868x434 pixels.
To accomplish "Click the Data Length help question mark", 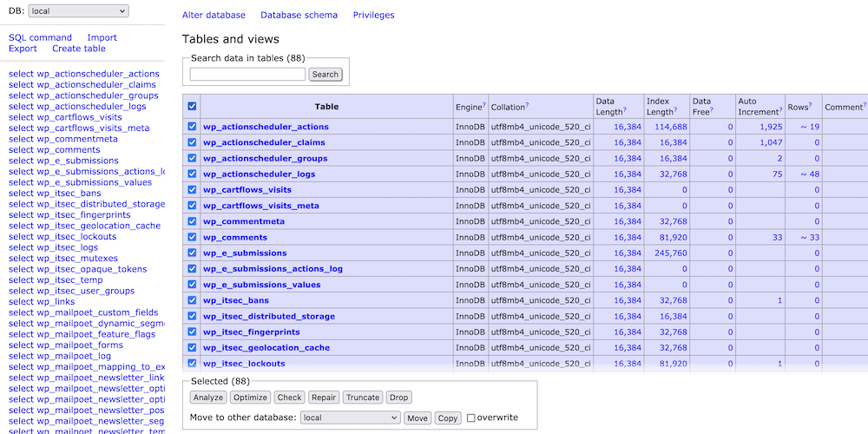I will (x=626, y=110).
